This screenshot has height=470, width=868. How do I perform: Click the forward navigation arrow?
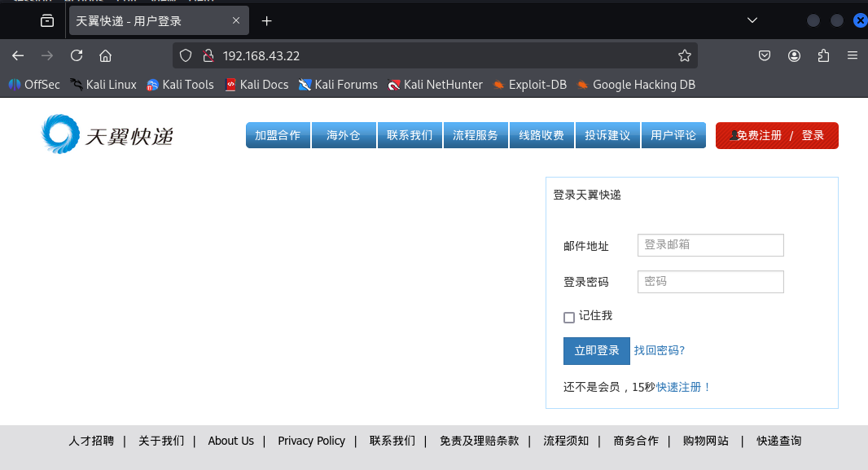(47, 56)
